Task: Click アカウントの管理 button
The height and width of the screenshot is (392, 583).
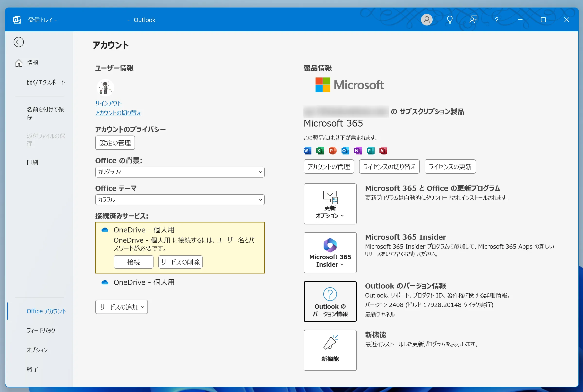Action: pos(329,167)
